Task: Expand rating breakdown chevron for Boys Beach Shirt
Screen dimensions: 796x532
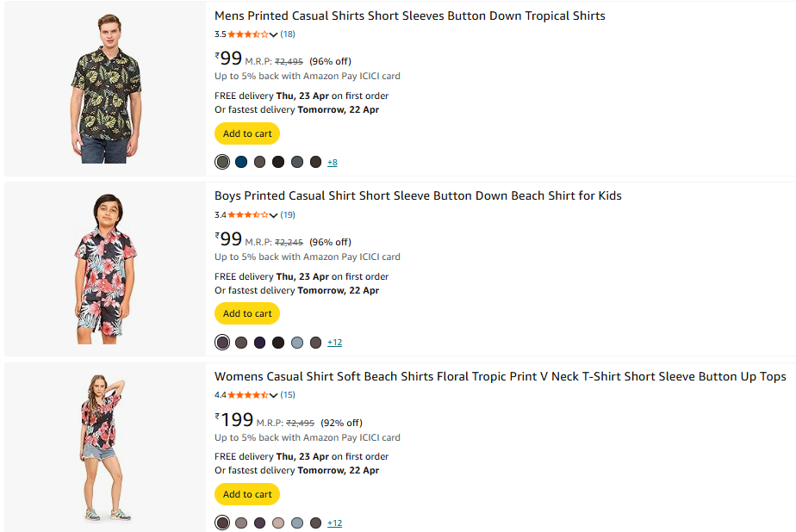Action: (274, 215)
